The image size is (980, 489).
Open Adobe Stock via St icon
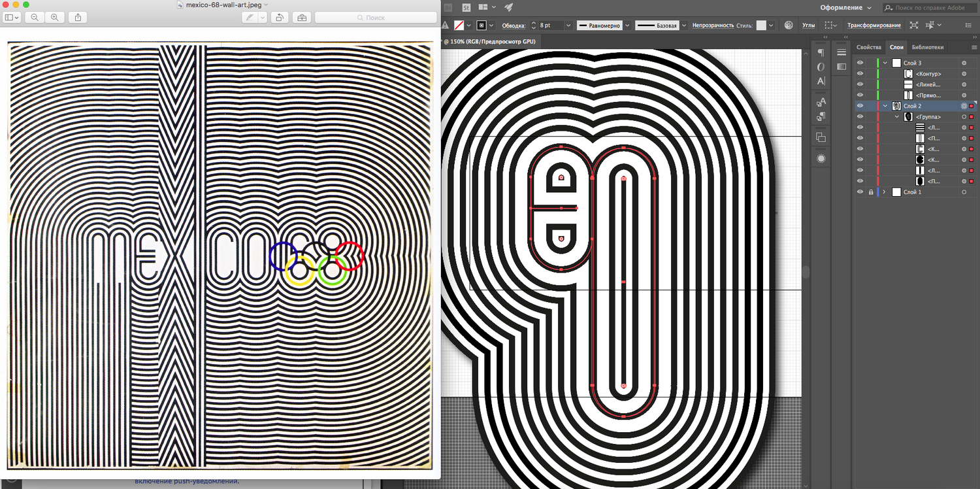(x=466, y=7)
